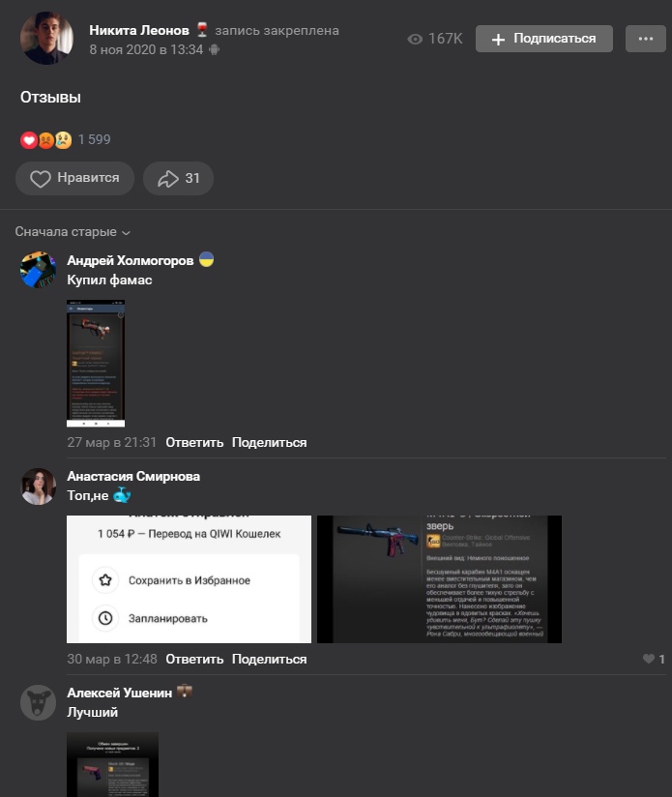Open the post date 8 ноя 2020
This screenshot has width=672, height=797.
(146, 50)
